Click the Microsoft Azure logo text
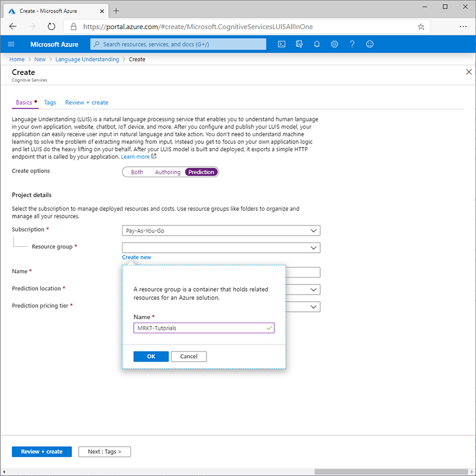Viewport: 476px width, 476px height. (x=54, y=44)
